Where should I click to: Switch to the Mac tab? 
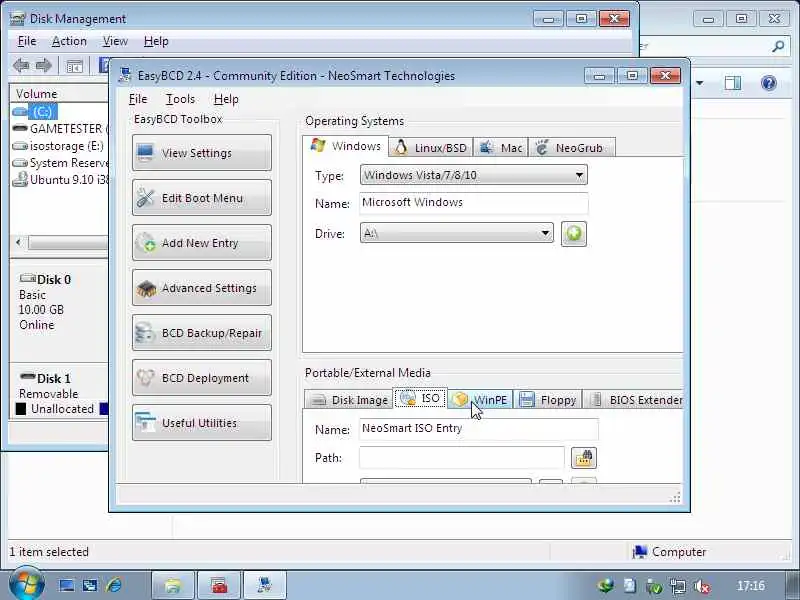click(501, 147)
